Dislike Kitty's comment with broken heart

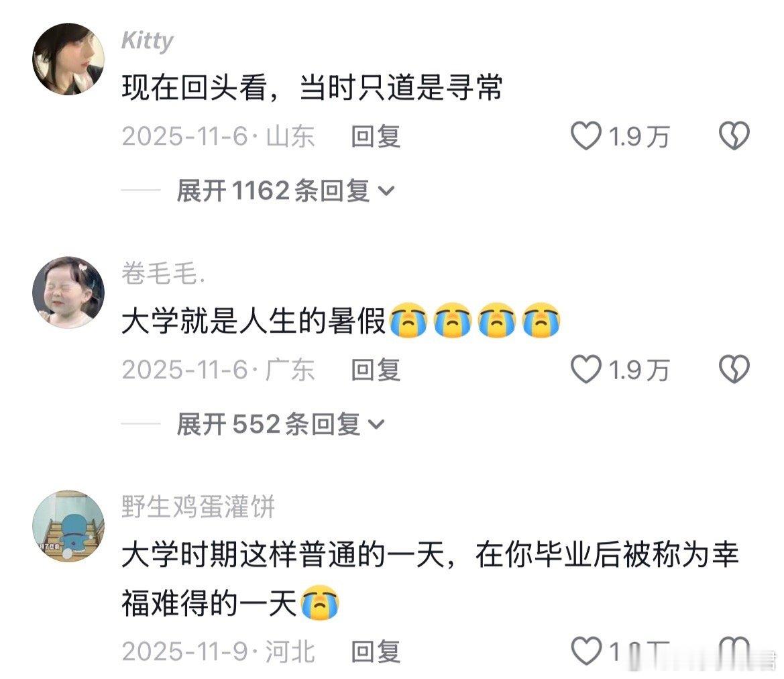(x=734, y=136)
